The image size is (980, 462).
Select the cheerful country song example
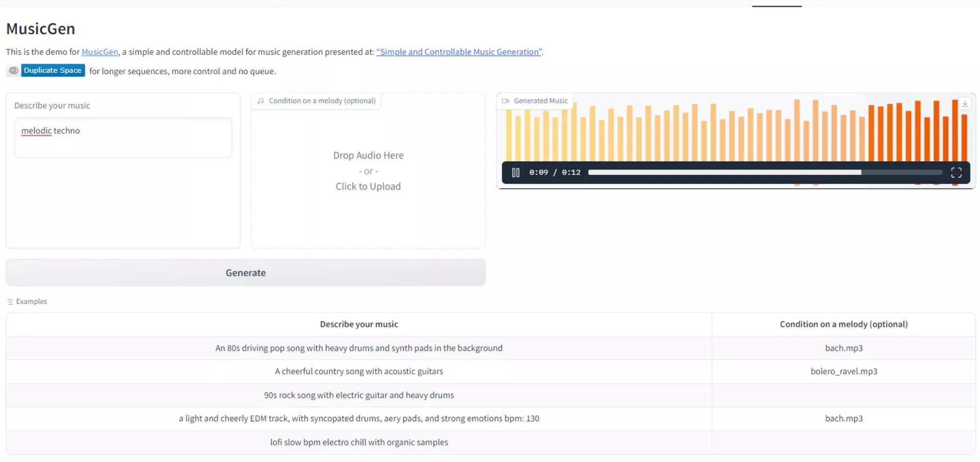pyautogui.click(x=359, y=371)
